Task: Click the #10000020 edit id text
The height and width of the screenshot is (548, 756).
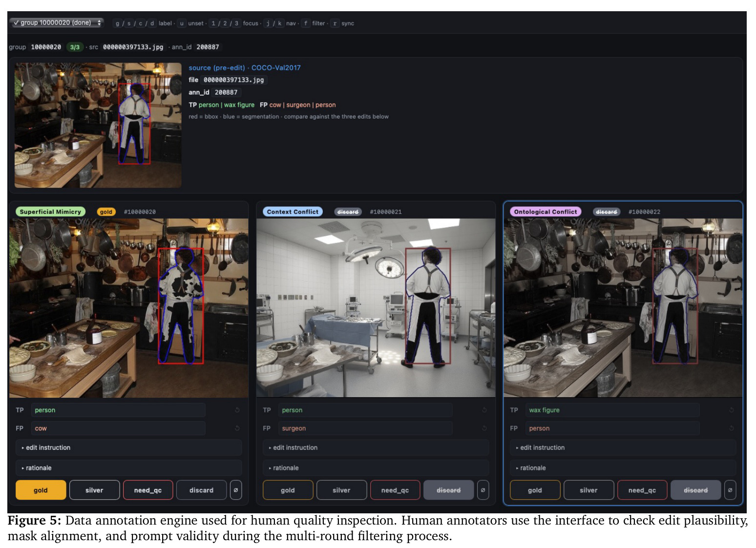Action: coord(140,212)
